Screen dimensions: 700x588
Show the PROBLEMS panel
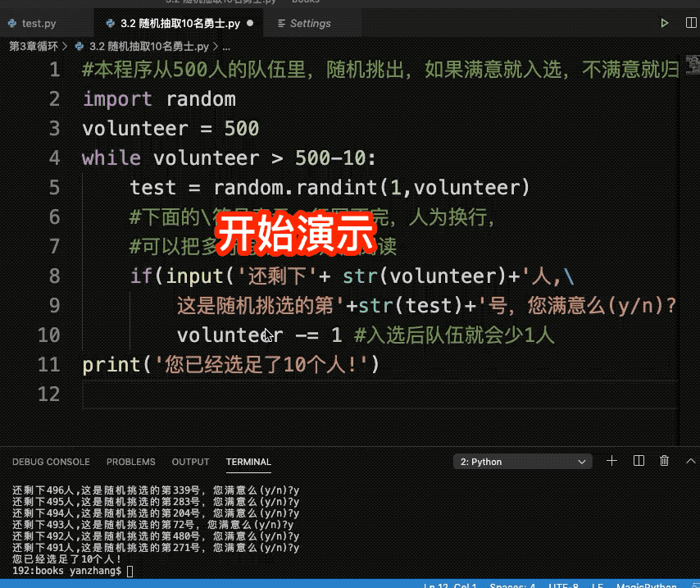click(130, 462)
